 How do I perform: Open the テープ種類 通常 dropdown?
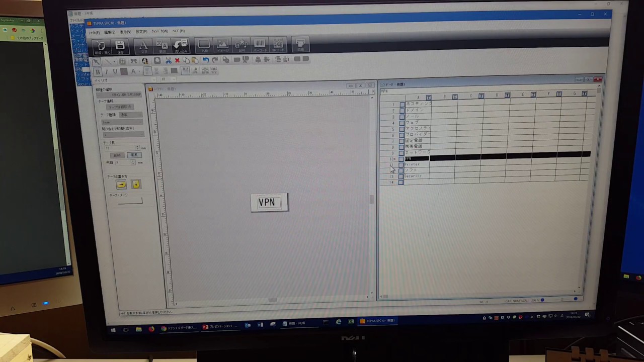131,115
